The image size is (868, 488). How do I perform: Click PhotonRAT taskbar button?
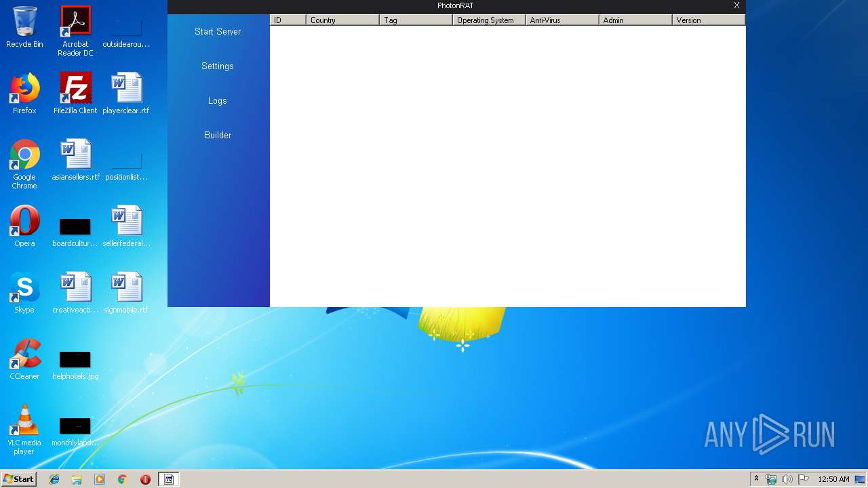[169, 479]
